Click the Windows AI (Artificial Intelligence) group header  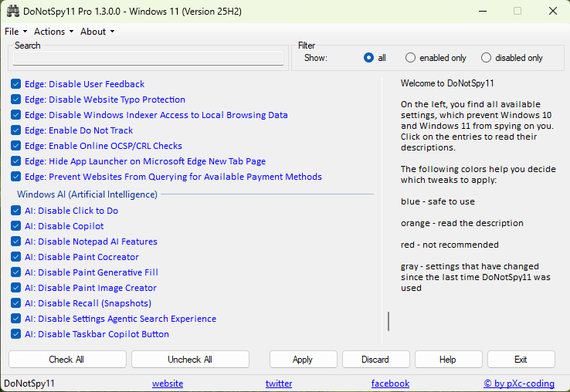(x=87, y=194)
